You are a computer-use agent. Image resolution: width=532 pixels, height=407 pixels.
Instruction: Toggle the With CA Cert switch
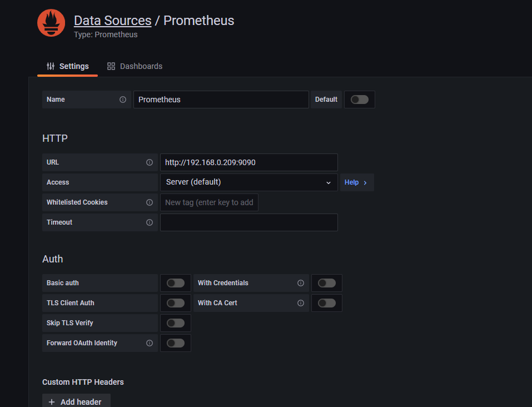point(326,303)
